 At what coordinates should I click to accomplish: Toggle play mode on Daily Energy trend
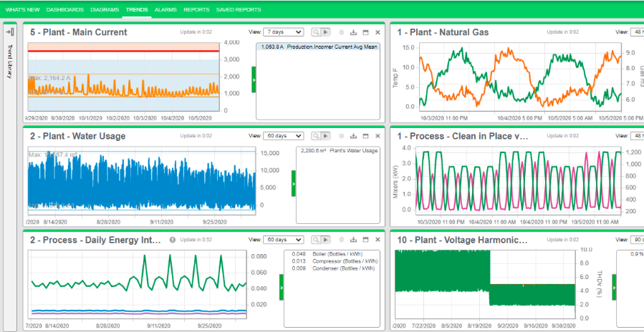coord(326,240)
